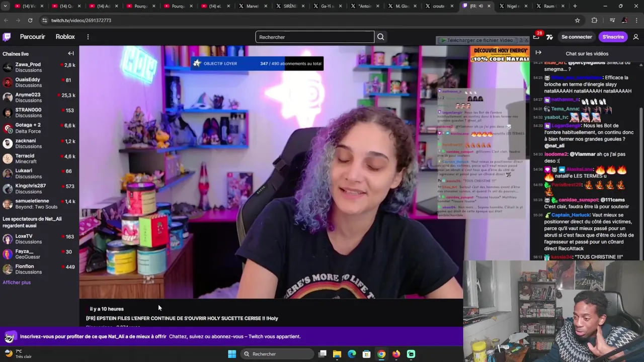Open the STRANGO0 live channel
The height and width of the screenshot is (362, 644).
pyautogui.click(x=39, y=113)
